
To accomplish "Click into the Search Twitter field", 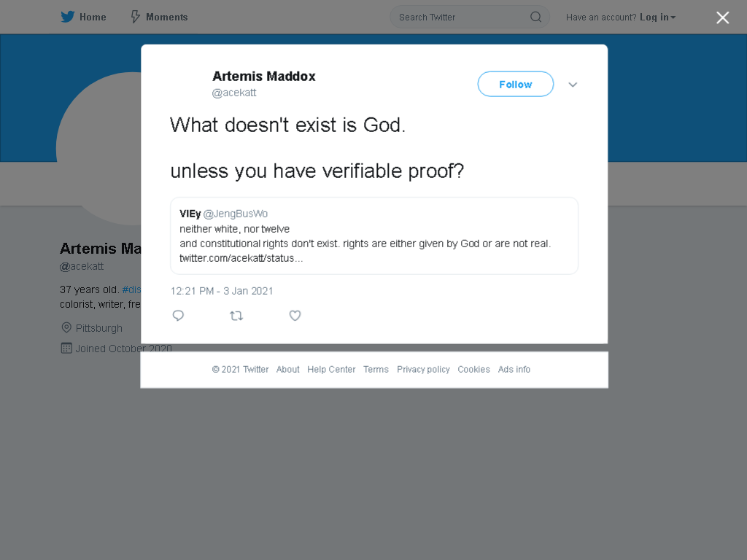I will (x=462, y=17).
